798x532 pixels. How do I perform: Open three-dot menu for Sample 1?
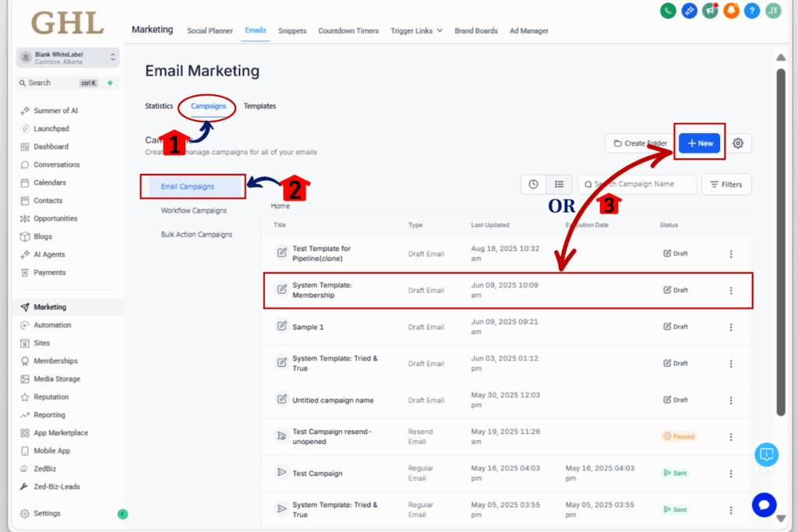731,327
